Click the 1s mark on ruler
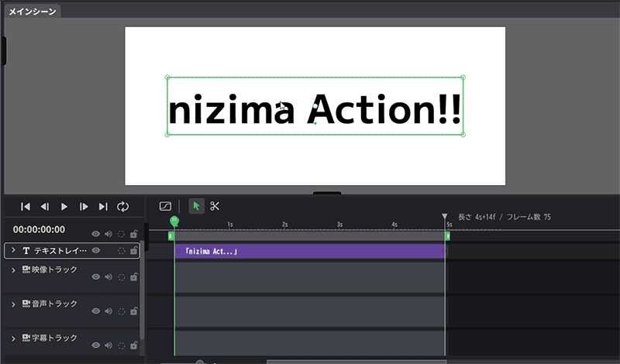This screenshot has height=364, width=620. pyautogui.click(x=230, y=225)
